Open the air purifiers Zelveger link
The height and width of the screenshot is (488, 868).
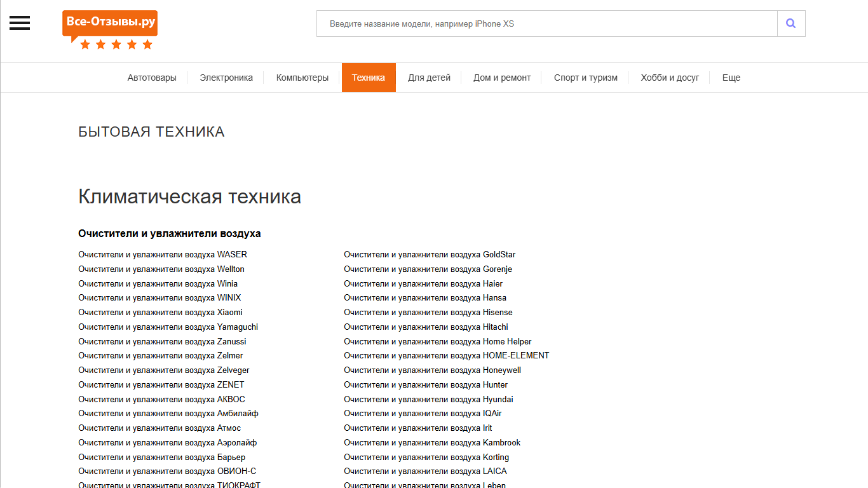pyautogui.click(x=164, y=370)
